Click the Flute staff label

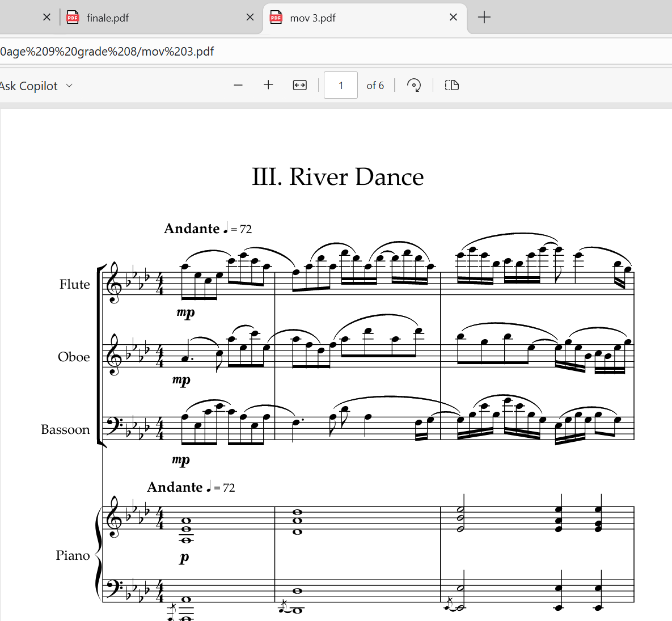pyautogui.click(x=74, y=284)
